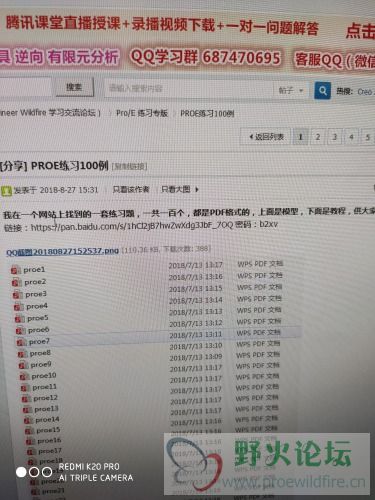Screen dimensions: 375x500
Task: Click the PDF icon next to proe7
Action: (21, 342)
